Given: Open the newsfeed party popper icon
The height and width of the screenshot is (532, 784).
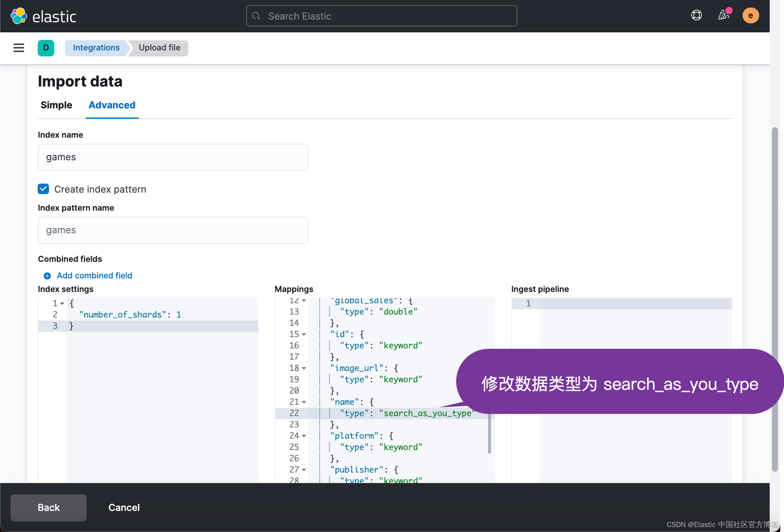Looking at the screenshot, I should tap(723, 15).
